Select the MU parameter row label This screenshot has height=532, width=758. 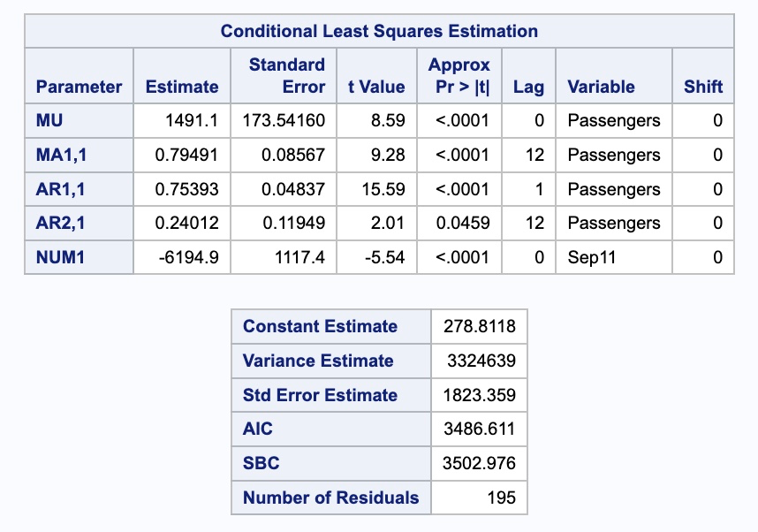[x=49, y=120]
